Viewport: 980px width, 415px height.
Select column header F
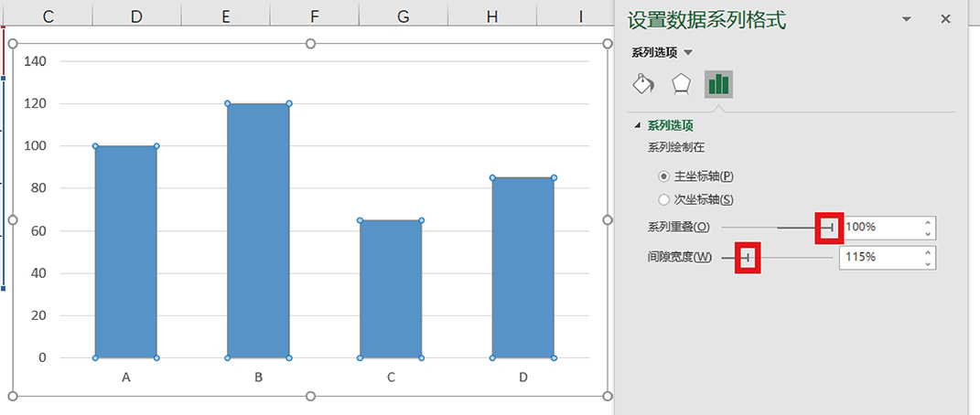pyautogui.click(x=315, y=16)
